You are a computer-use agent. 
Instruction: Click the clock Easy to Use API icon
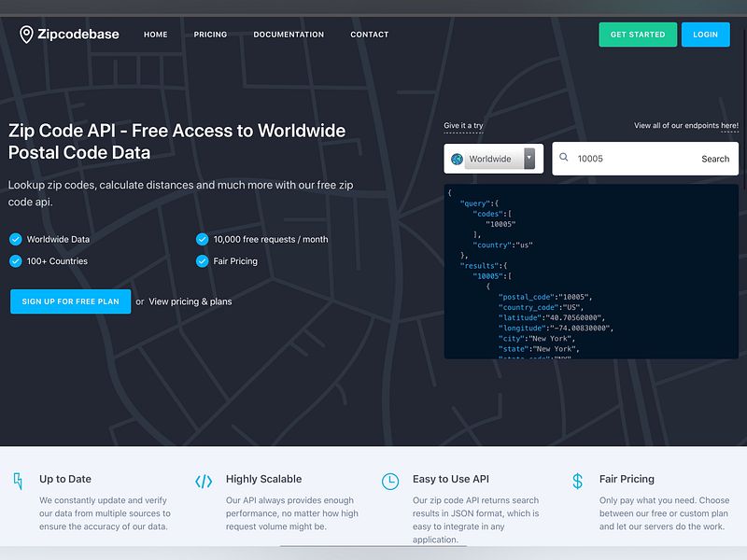[x=390, y=481]
